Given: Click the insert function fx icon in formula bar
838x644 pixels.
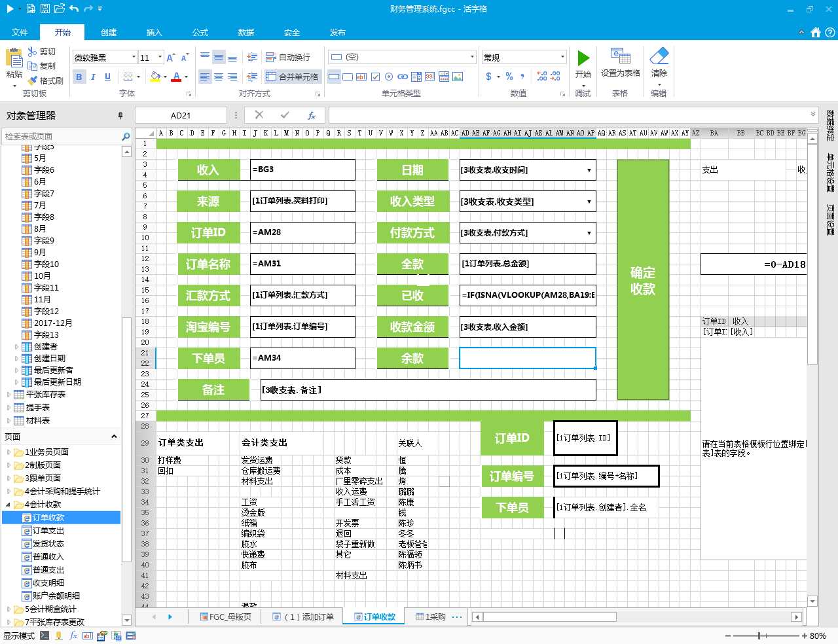Looking at the screenshot, I should click(x=312, y=115).
